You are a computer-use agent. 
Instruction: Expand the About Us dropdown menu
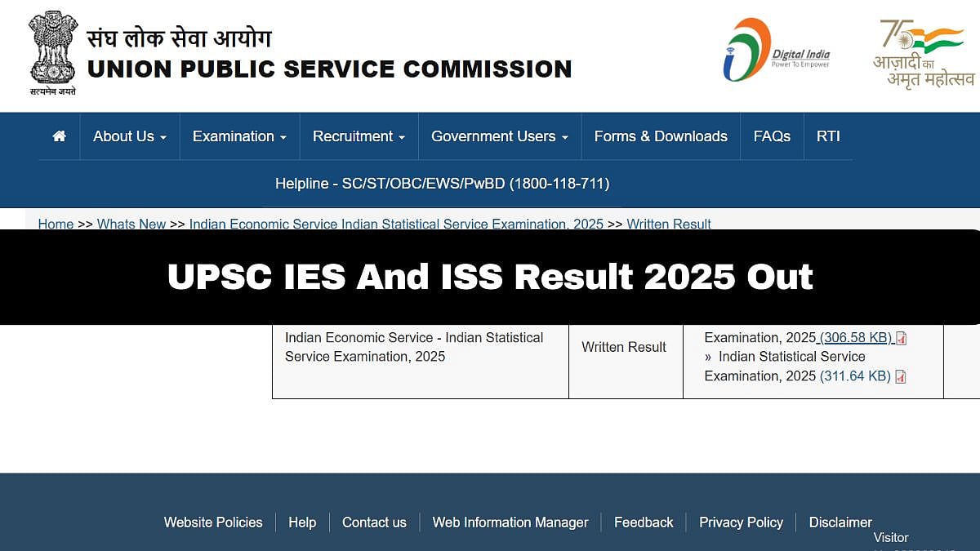click(129, 136)
